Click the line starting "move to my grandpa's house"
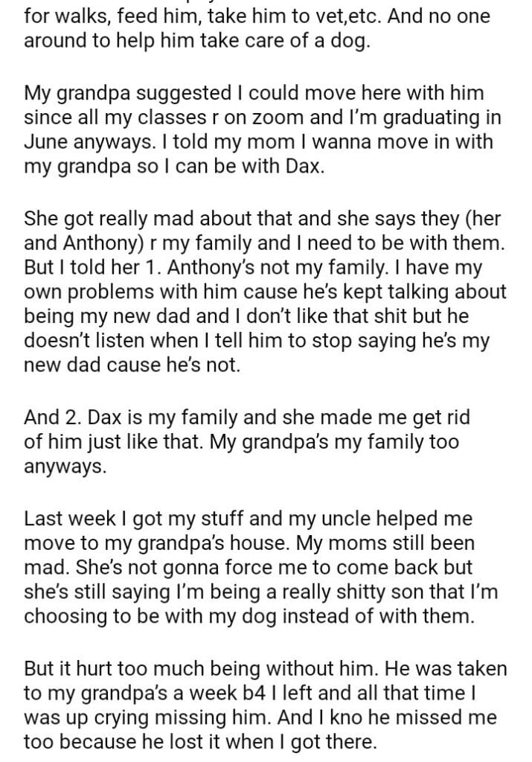Screen dimensions: 532x762 (x=247, y=542)
